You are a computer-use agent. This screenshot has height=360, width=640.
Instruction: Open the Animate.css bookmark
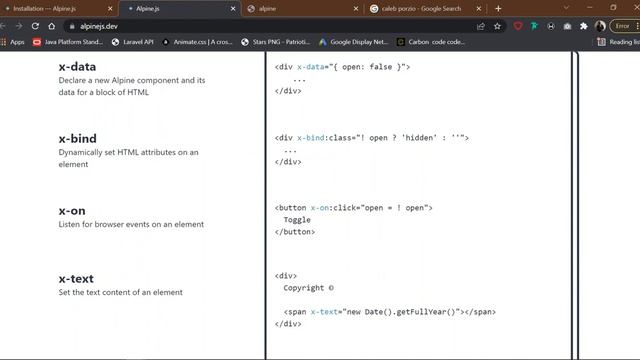click(x=197, y=42)
